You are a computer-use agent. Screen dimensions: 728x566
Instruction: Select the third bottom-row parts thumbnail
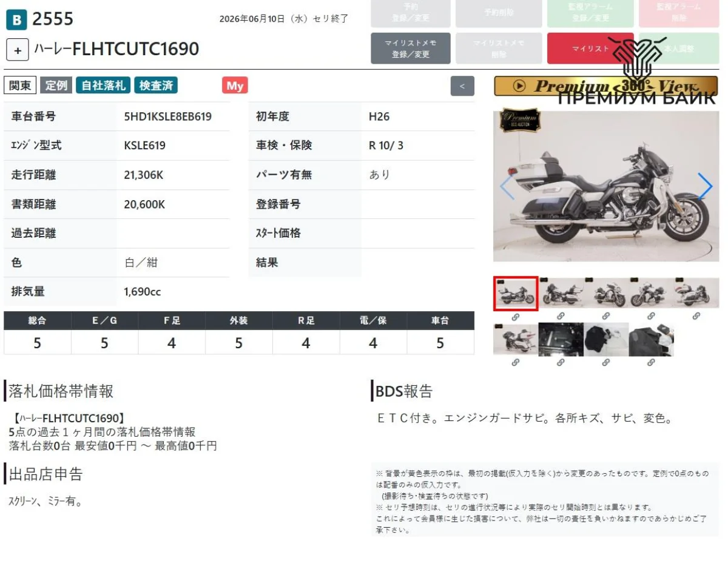(x=606, y=339)
